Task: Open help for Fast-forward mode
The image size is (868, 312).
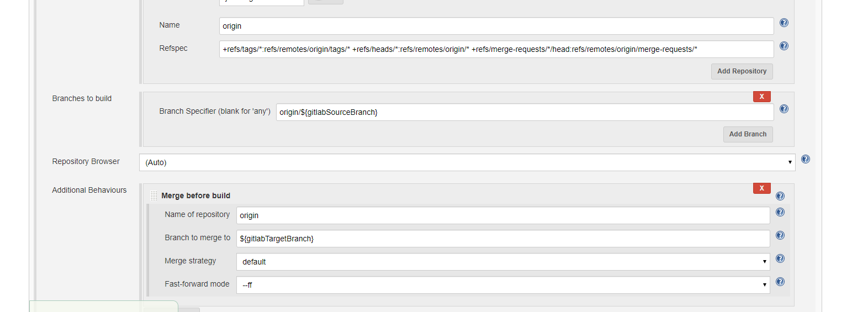Action: click(780, 282)
